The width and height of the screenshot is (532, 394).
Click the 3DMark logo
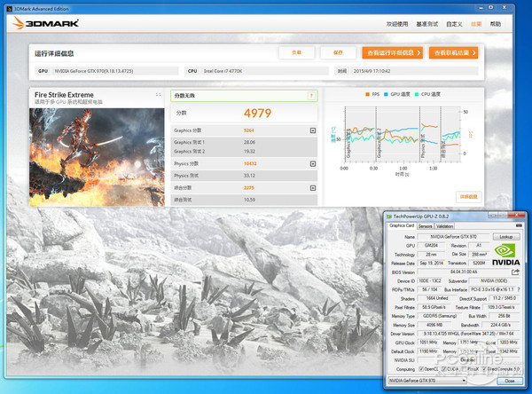pos(46,23)
